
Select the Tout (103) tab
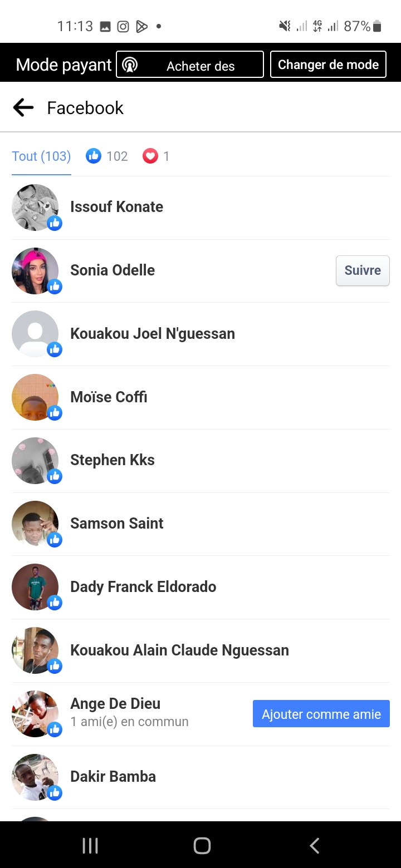pos(41,156)
